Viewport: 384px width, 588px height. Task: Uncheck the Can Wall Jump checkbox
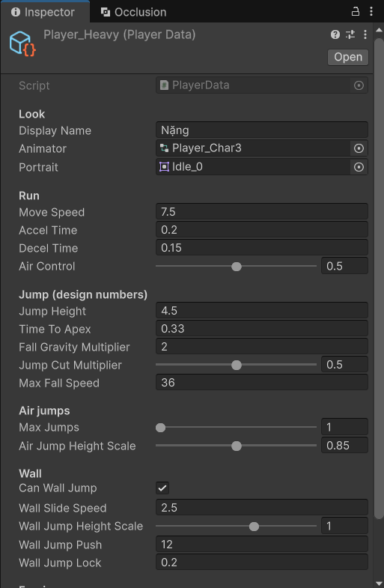click(x=162, y=488)
